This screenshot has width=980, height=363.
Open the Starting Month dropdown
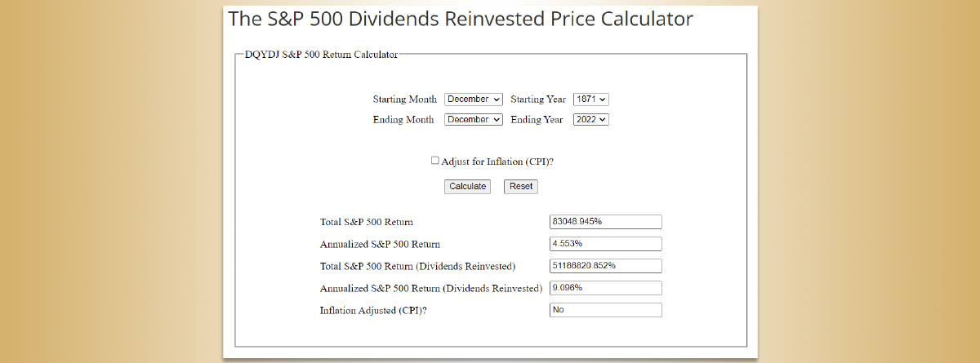point(474,100)
